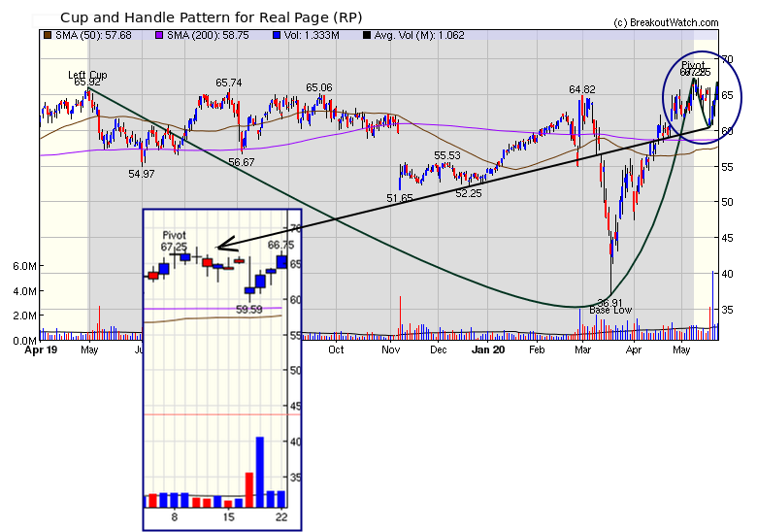The height and width of the screenshot is (532, 757).
Task: Click the 'Dec' x-axis label
Action: [x=439, y=350]
